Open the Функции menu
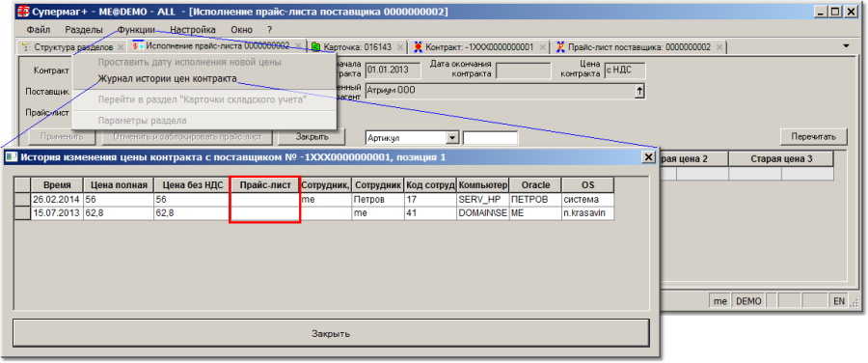This screenshot has height=363, width=868. [136, 30]
